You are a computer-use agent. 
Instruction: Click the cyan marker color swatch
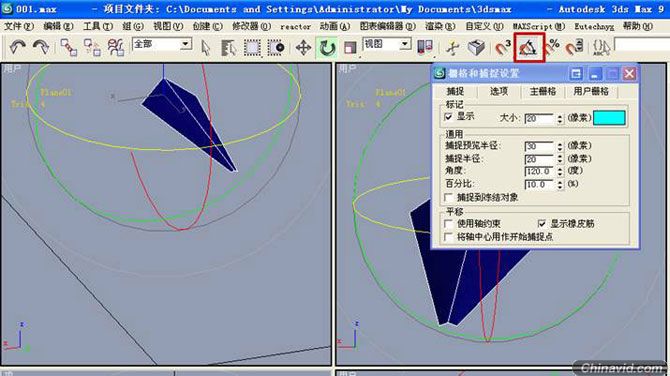609,118
